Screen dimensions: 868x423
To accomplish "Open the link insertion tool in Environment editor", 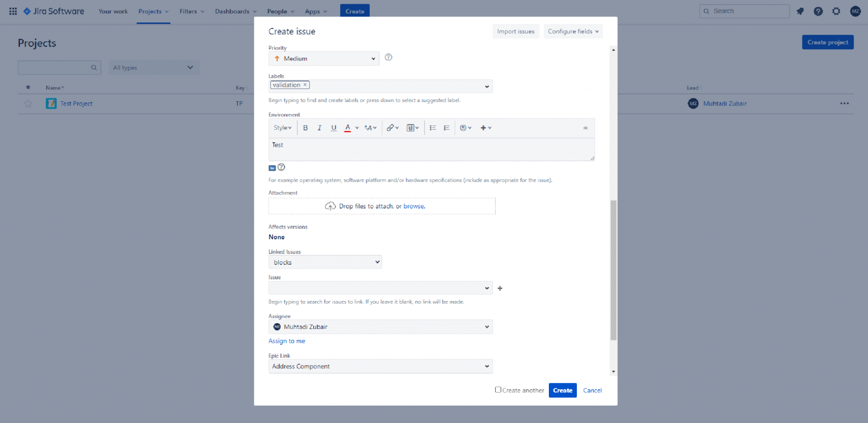I will [x=390, y=127].
